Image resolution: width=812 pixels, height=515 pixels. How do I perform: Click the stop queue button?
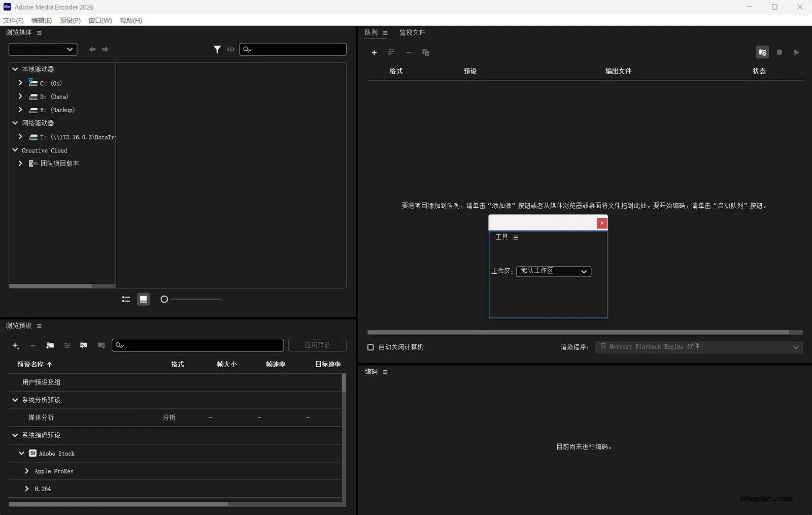[780, 52]
